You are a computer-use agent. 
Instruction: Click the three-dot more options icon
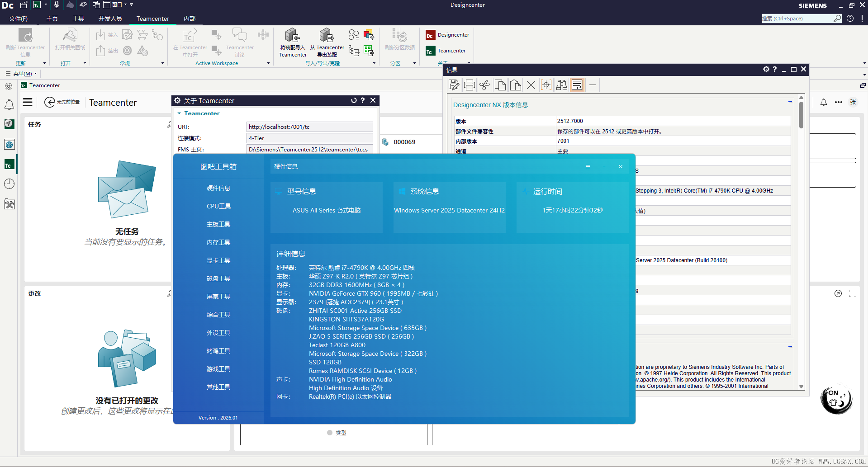(839, 102)
